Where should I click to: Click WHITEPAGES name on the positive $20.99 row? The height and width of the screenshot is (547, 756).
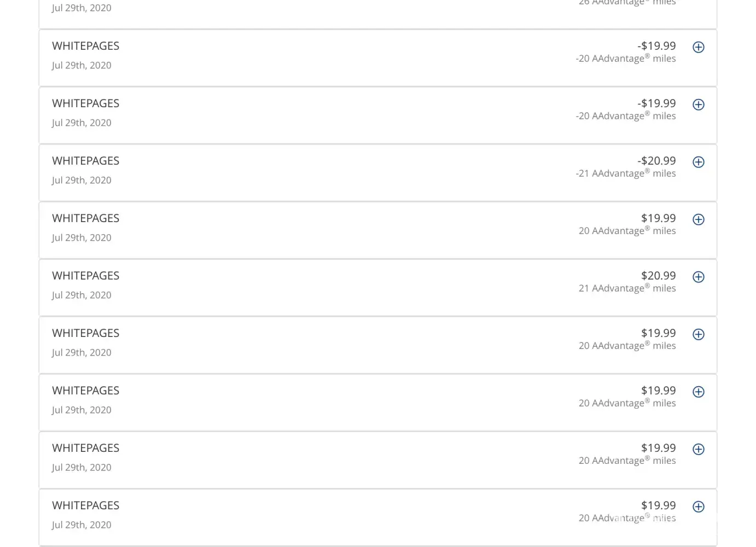[85, 276]
